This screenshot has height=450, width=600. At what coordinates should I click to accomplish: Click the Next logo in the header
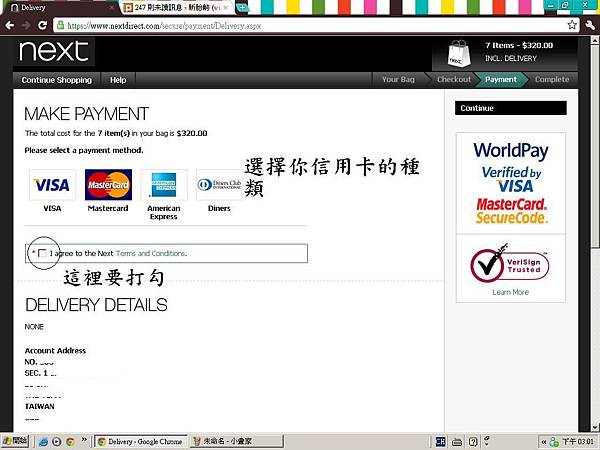pos(54,52)
